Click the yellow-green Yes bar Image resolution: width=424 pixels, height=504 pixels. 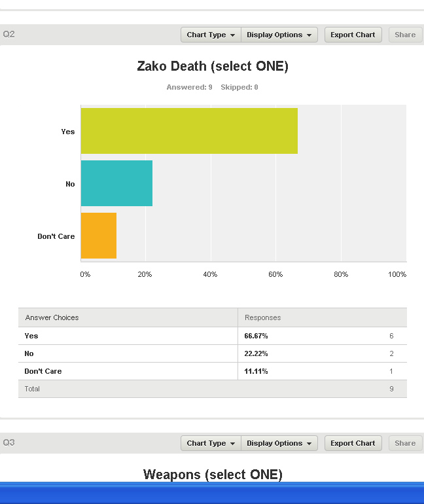pyautogui.click(x=188, y=131)
